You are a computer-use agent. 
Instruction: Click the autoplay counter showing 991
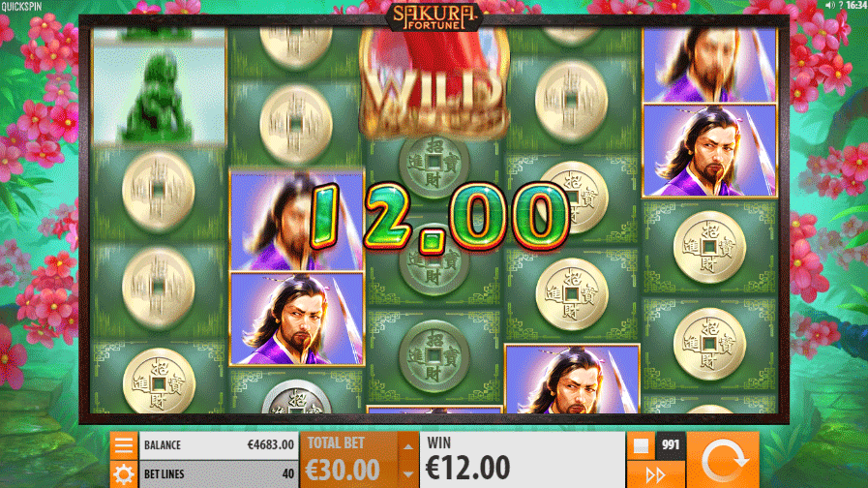click(x=671, y=445)
